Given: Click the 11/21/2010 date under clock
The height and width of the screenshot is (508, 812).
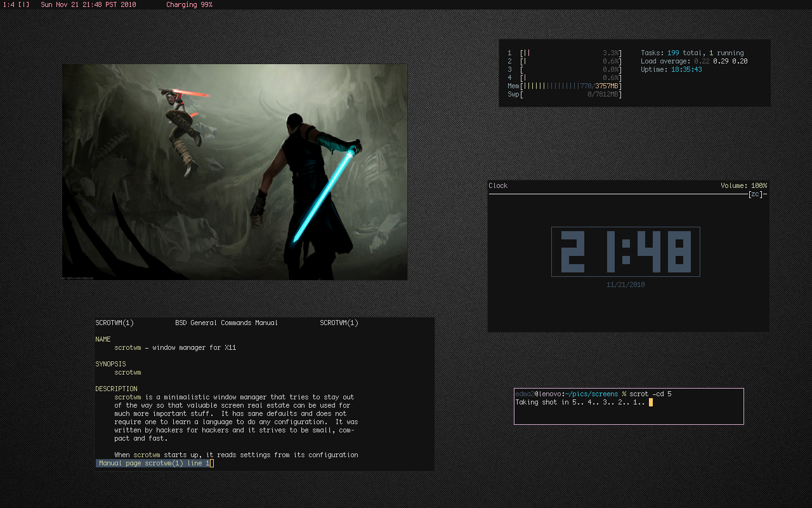Looking at the screenshot, I should click(x=625, y=285).
